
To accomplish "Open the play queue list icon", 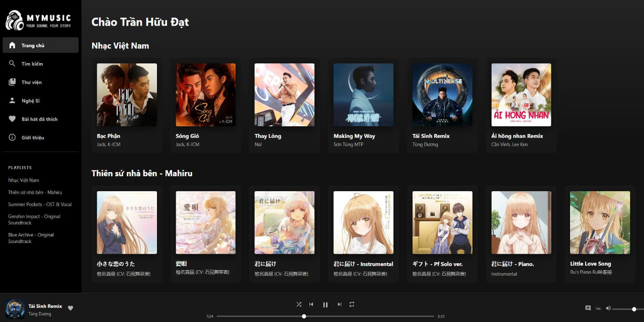I will coord(598,308).
